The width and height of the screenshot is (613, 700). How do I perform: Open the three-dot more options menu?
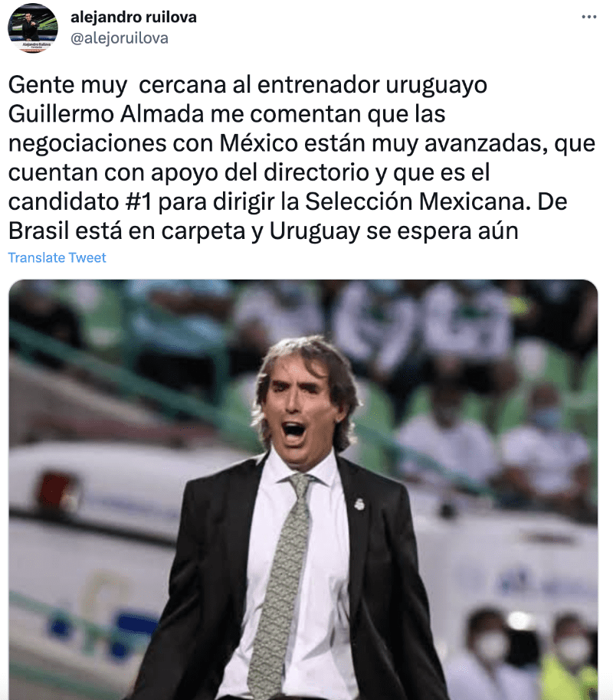589,17
